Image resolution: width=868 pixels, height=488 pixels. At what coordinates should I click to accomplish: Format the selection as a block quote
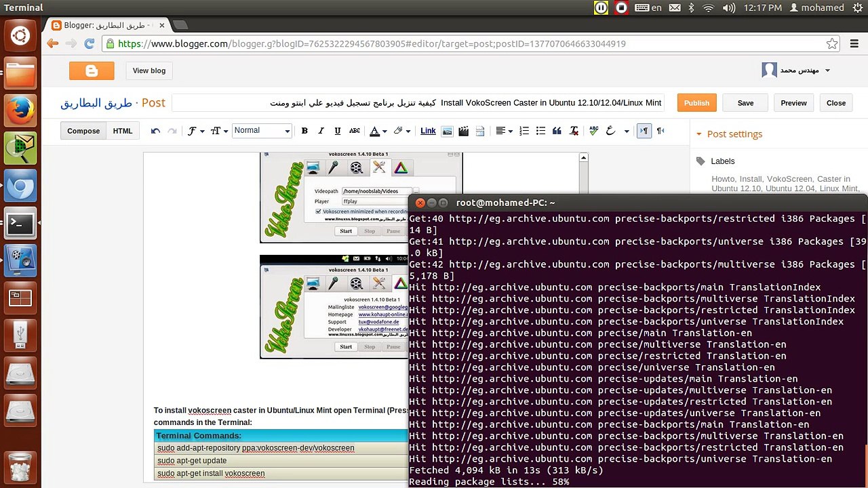point(557,131)
